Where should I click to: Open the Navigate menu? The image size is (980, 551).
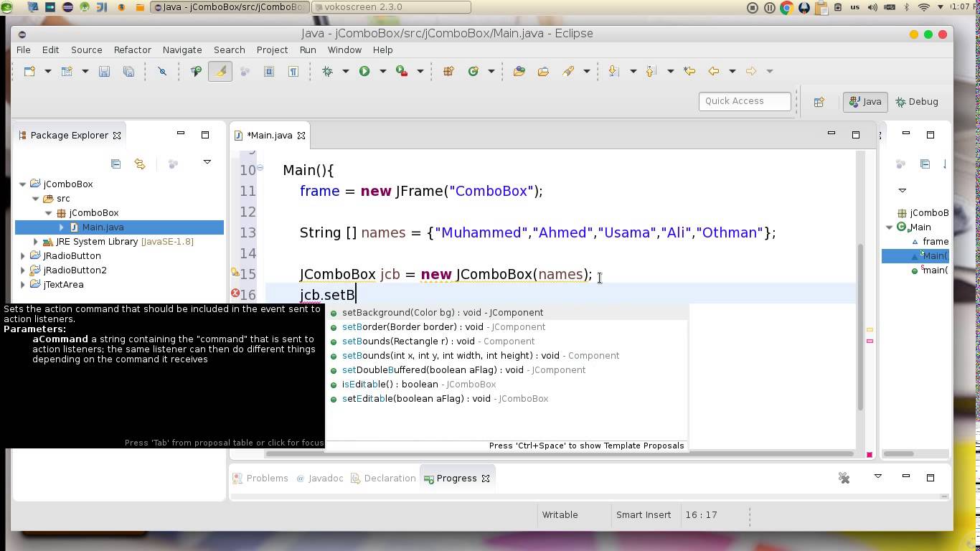click(182, 50)
